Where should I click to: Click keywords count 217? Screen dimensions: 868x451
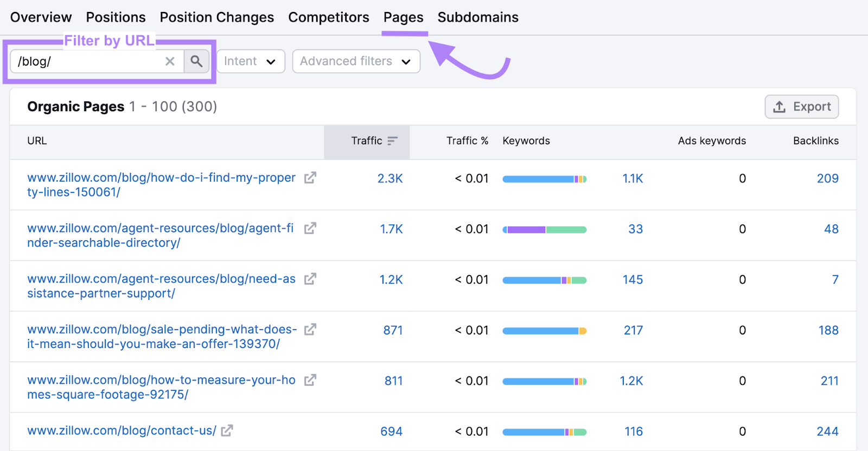click(x=633, y=330)
